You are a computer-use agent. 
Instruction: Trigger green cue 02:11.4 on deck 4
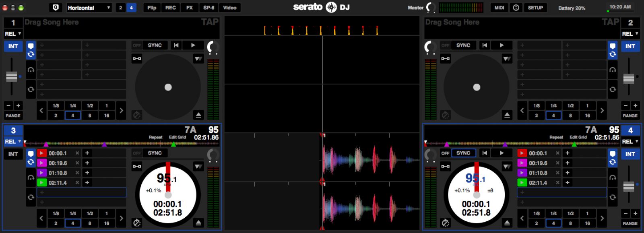point(522,182)
